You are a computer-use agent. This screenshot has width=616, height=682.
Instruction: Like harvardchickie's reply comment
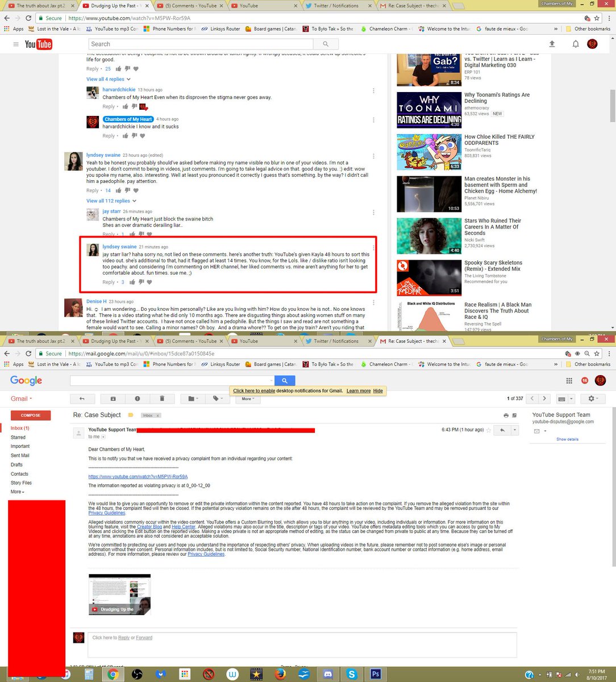pyautogui.click(x=126, y=106)
